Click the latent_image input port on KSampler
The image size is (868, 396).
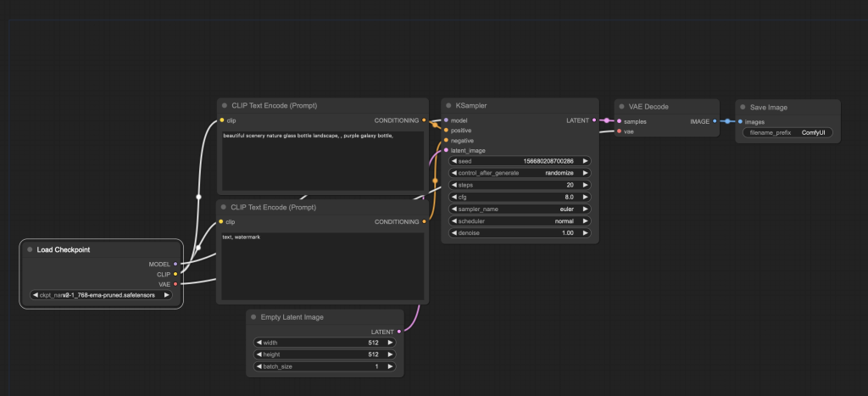(x=446, y=150)
